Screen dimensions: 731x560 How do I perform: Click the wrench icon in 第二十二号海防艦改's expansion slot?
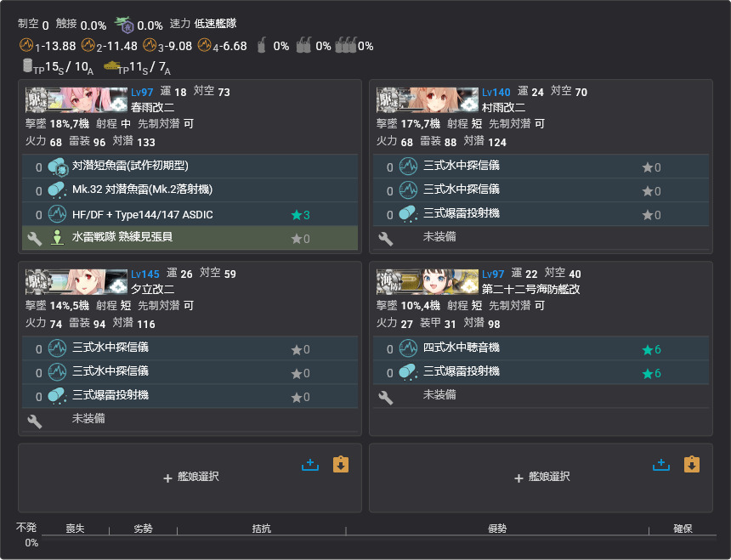click(x=385, y=397)
